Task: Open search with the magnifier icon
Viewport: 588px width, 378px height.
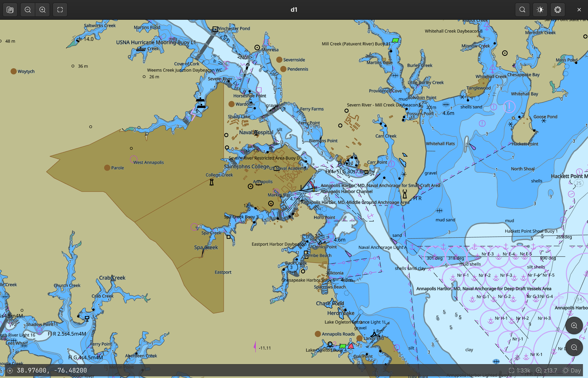Action: [x=522, y=10]
